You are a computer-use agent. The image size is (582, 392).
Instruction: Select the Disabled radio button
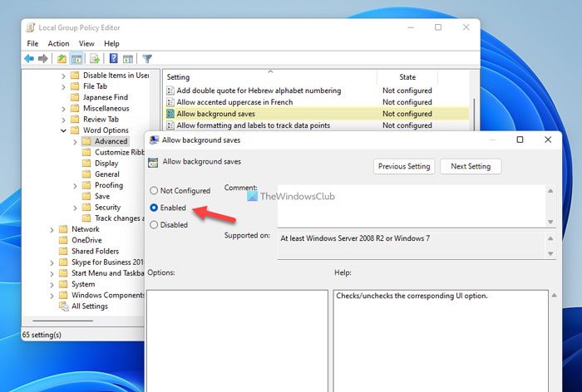[x=154, y=225]
